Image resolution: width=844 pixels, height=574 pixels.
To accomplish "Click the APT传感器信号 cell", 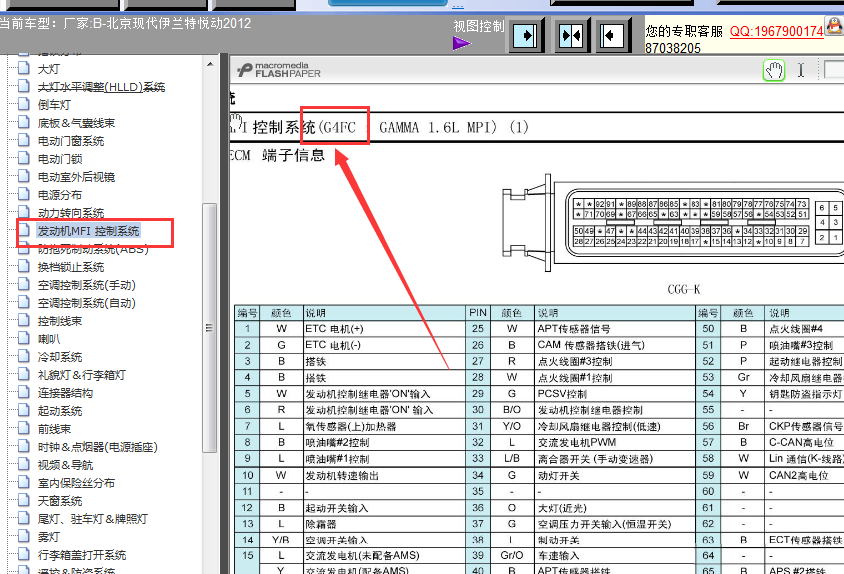I will click(615, 329).
